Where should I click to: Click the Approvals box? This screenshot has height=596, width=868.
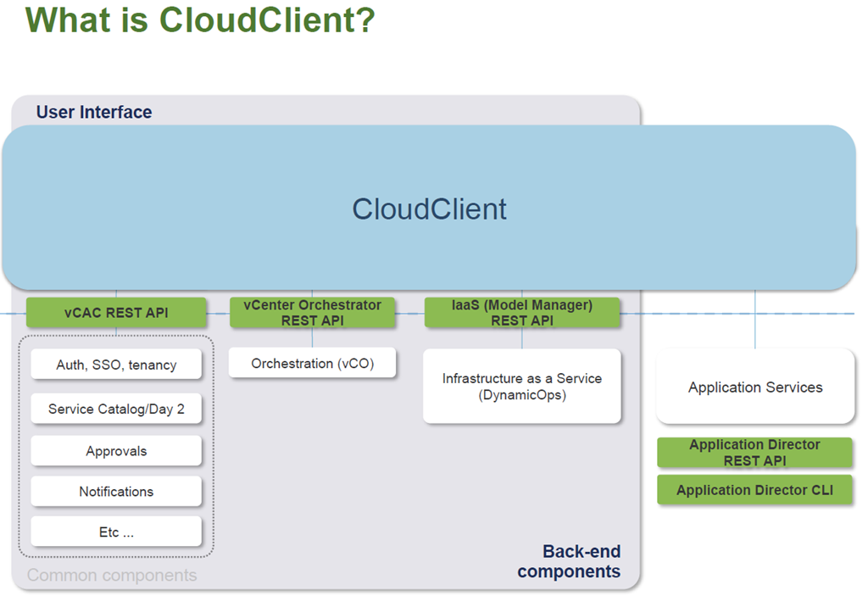coord(116,451)
